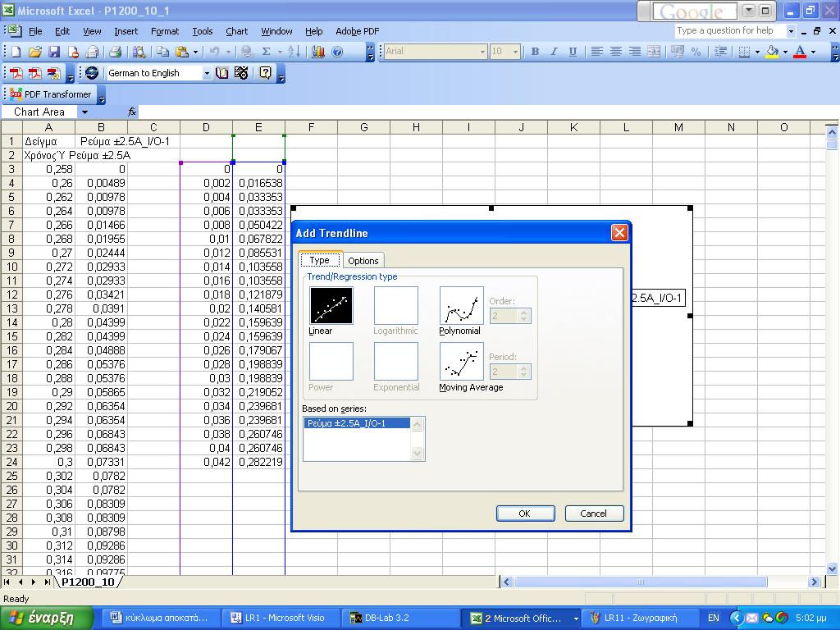Apply italic formatting

click(x=554, y=52)
